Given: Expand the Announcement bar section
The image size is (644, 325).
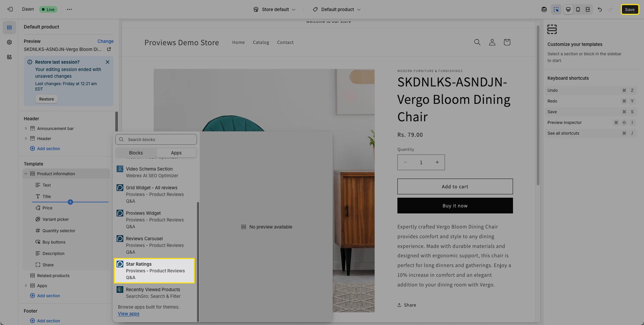Looking at the screenshot, I should pyautogui.click(x=26, y=128).
